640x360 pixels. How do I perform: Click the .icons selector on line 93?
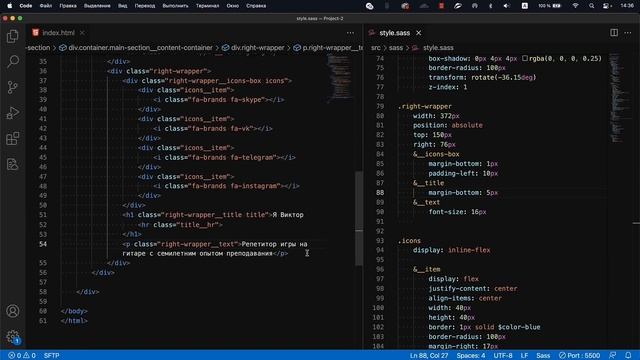[x=409, y=241]
